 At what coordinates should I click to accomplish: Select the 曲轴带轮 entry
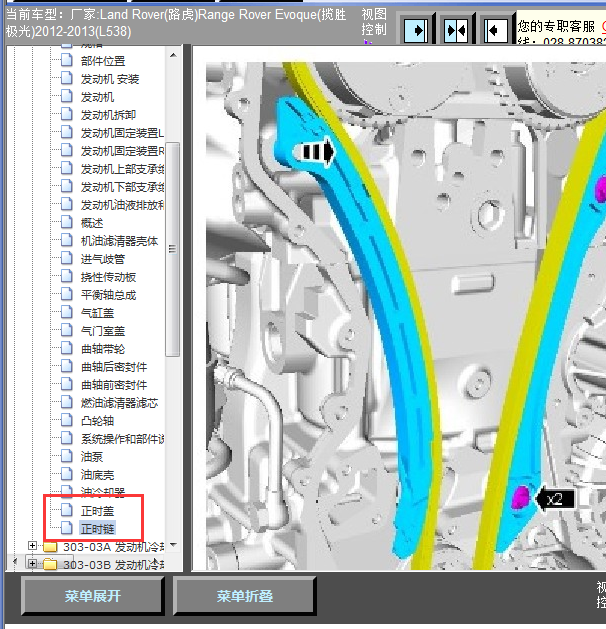(x=103, y=349)
